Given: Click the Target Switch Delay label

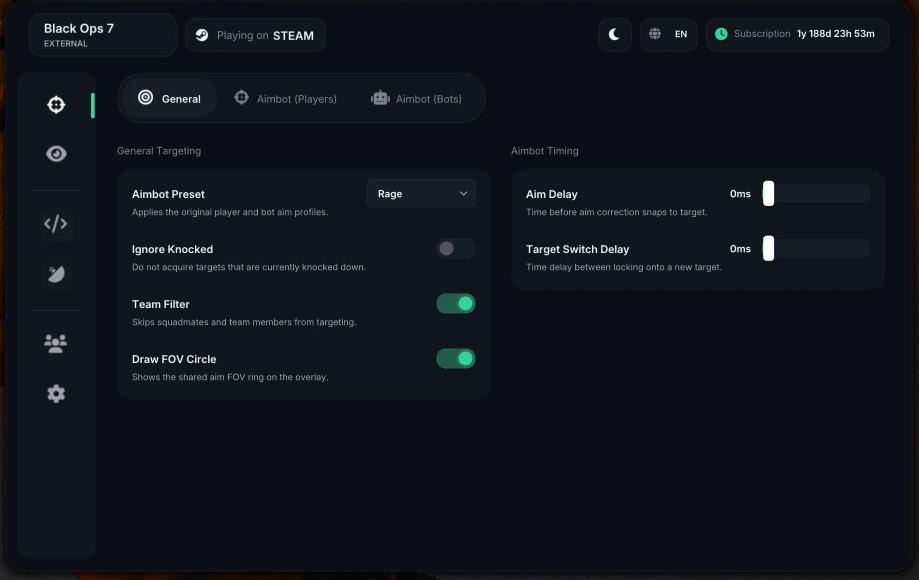Looking at the screenshot, I should (577, 250).
